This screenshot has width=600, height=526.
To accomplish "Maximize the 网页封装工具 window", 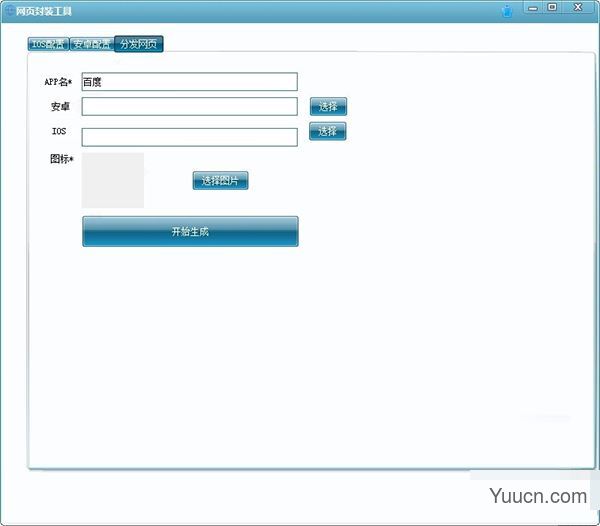I will click(x=552, y=8).
